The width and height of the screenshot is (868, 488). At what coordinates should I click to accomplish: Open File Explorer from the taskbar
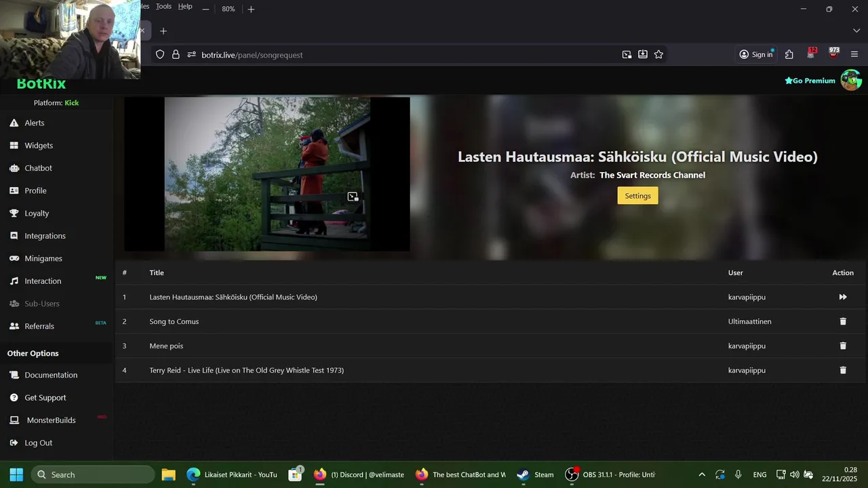168,474
